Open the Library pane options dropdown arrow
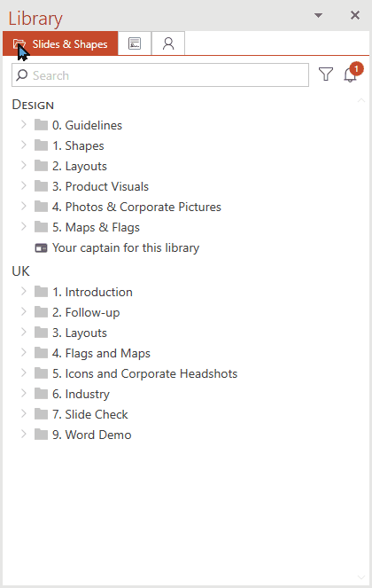Viewport: 372px width, 588px height. tap(318, 15)
